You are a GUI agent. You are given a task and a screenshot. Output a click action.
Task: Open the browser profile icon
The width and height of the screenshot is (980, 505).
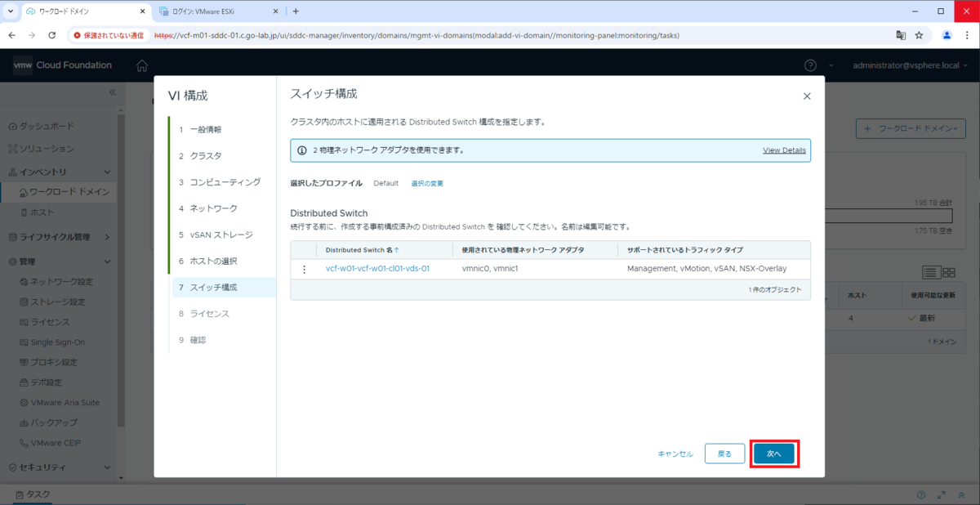click(947, 35)
